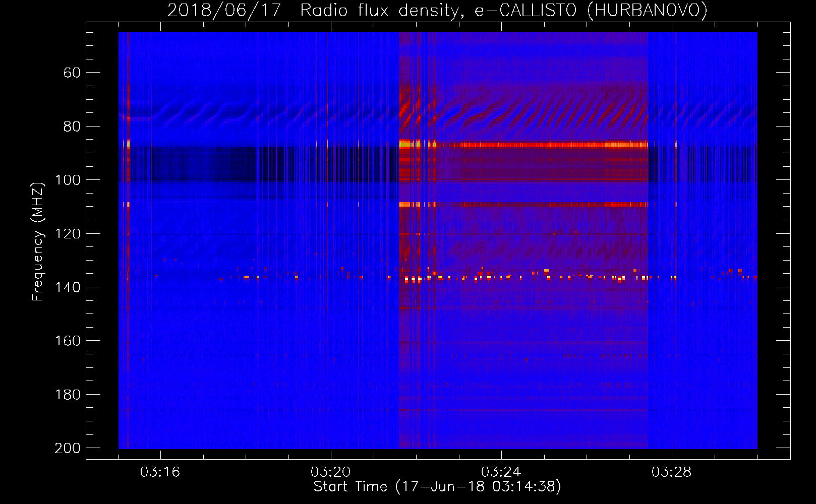Click the Frequency (MHZ) axis label
The height and width of the screenshot is (504, 816).
[38, 241]
